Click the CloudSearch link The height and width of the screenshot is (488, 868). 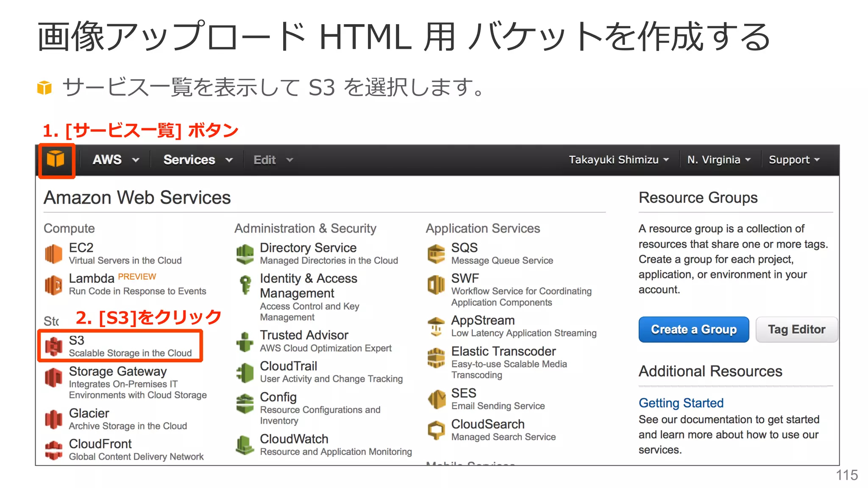pyautogui.click(x=488, y=424)
